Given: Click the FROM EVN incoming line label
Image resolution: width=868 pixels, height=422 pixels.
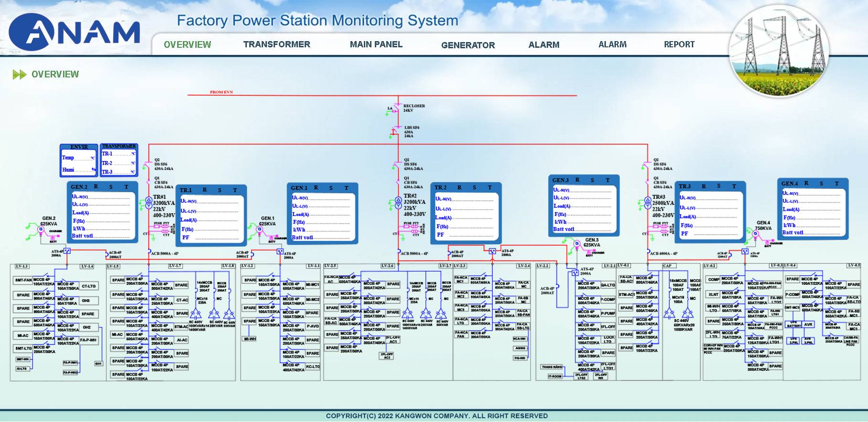Looking at the screenshot, I should pyautogui.click(x=221, y=92).
